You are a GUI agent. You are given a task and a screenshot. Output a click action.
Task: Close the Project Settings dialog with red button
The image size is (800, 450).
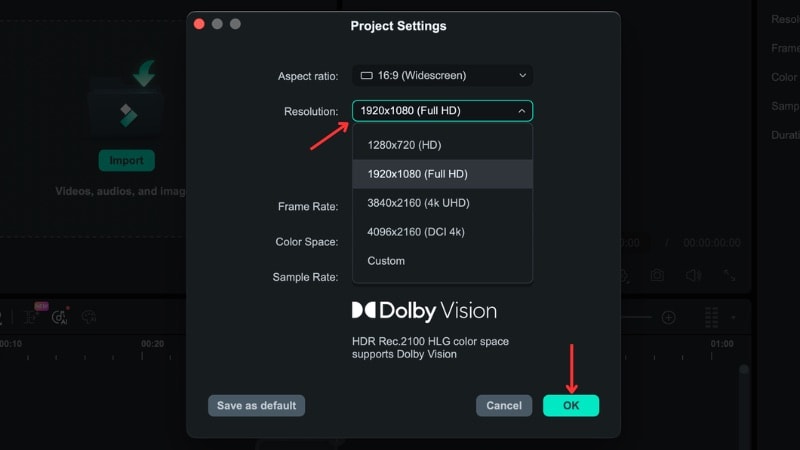(199, 24)
